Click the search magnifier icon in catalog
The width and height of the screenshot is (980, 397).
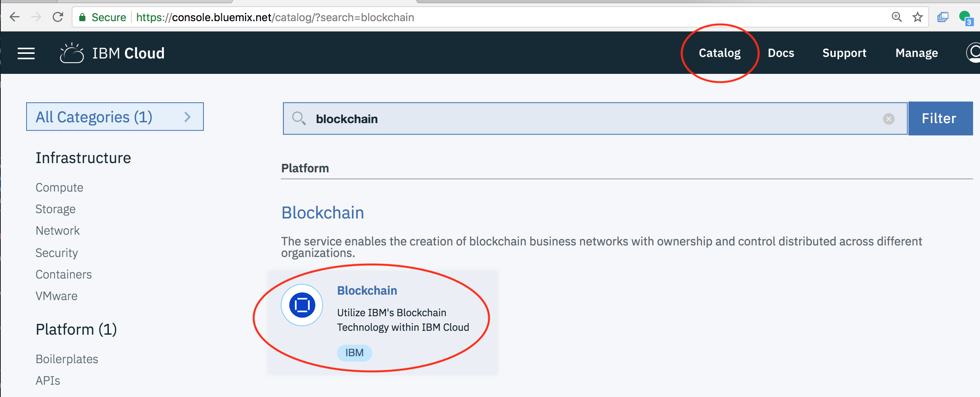coord(299,118)
